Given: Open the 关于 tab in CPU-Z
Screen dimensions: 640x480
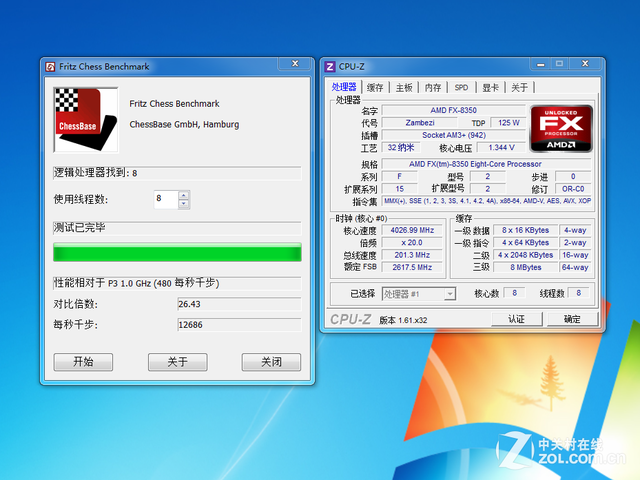Looking at the screenshot, I should [x=519, y=87].
